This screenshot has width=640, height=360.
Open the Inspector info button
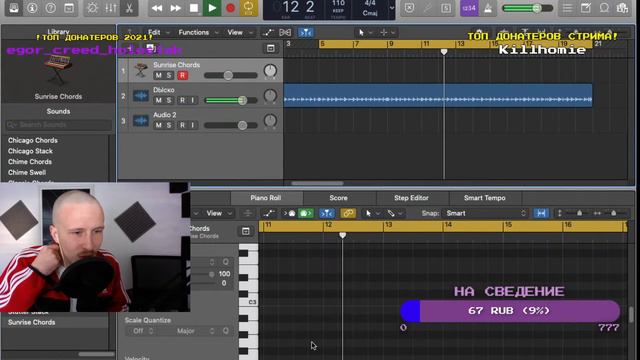[x=32, y=8]
